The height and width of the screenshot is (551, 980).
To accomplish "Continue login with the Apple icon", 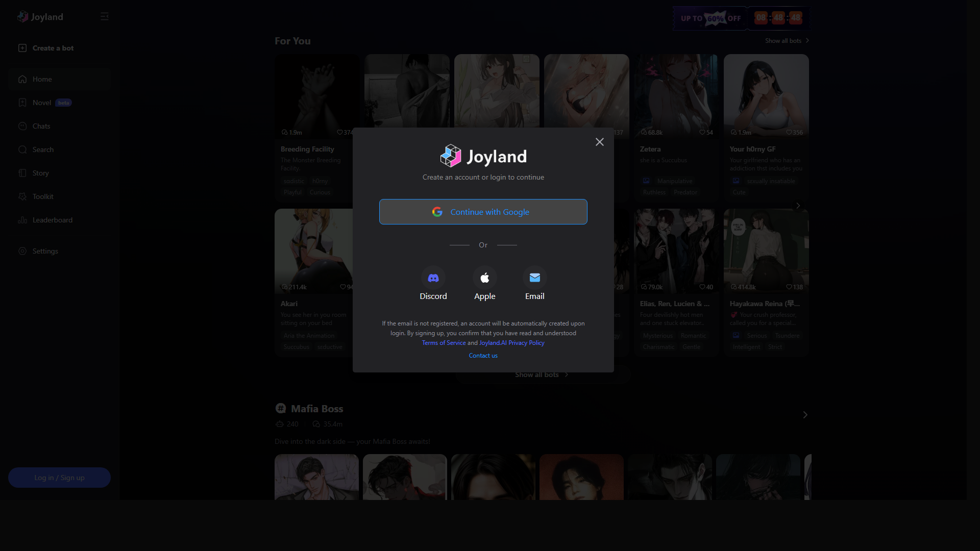I will click(484, 278).
